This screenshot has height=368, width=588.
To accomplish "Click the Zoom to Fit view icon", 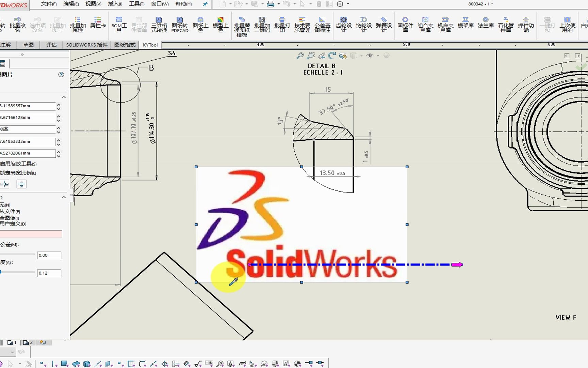I will pos(300,56).
